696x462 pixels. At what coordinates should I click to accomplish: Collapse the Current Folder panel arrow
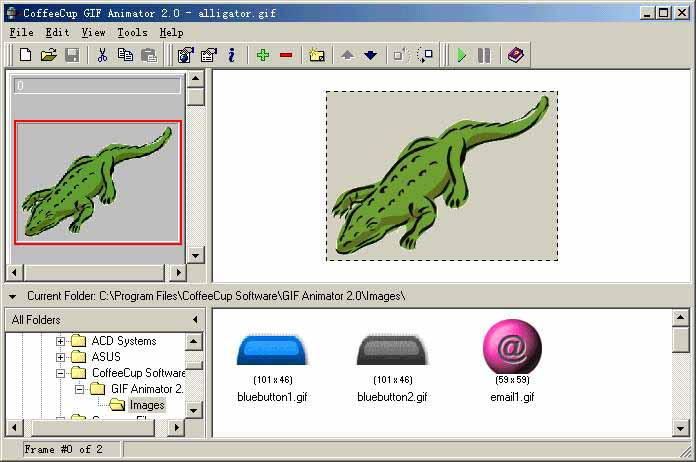13,296
